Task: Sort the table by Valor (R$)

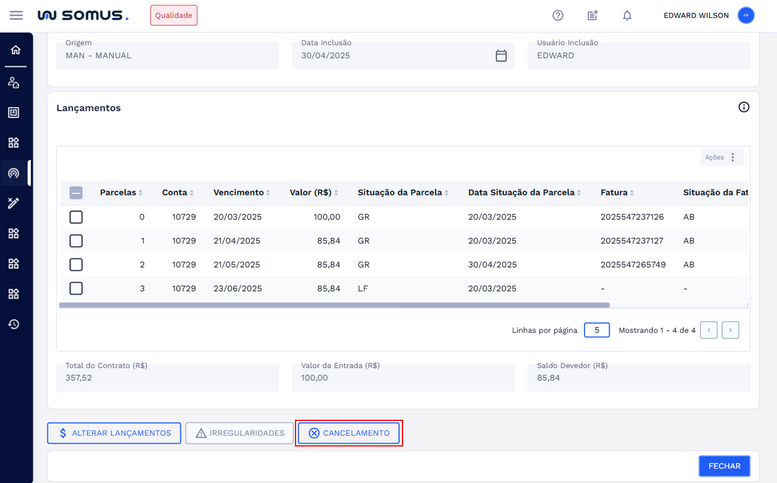Action: [310, 193]
